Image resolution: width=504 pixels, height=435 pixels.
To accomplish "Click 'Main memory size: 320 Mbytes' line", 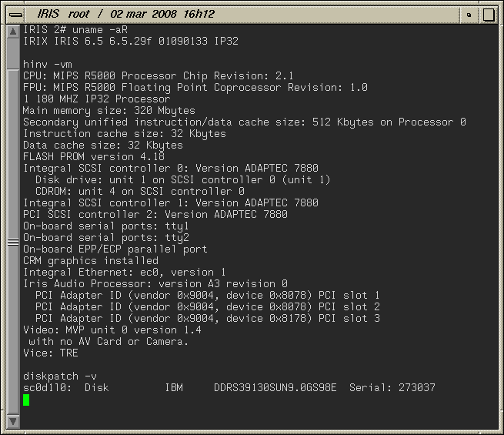I will (109, 111).
